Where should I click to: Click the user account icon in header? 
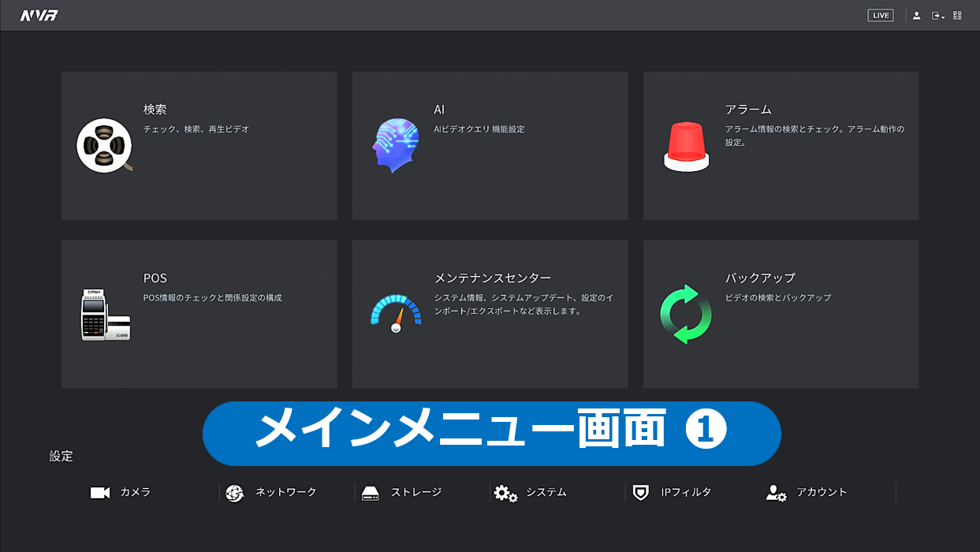916,16
